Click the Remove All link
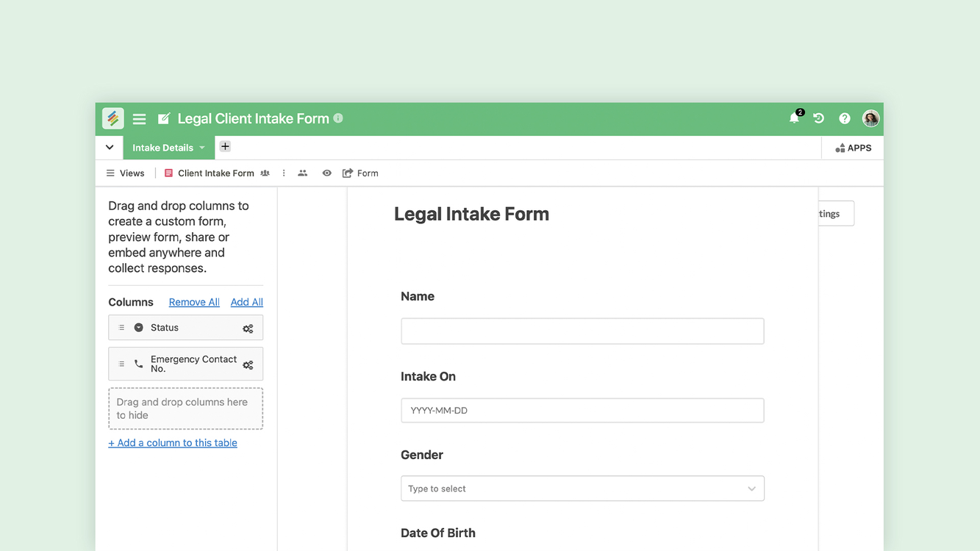Viewport: 980px width, 551px height. [x=194, y=302]
